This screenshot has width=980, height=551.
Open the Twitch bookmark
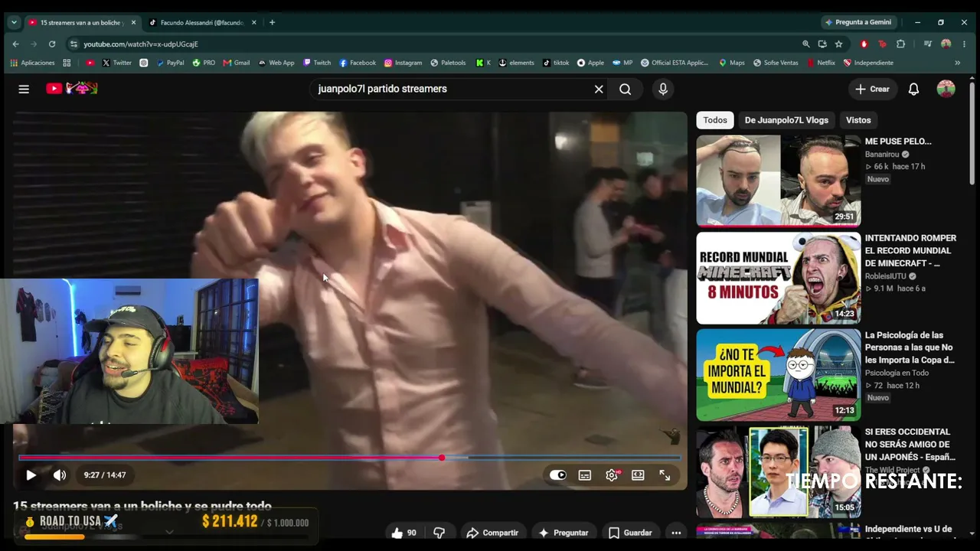pyautogui.click(x=317, y=63)
